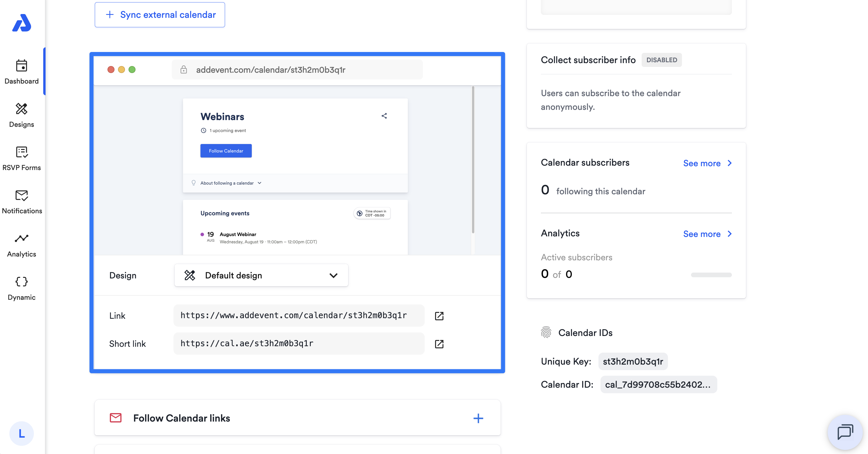
Task: Expand Follow Calendar links with plus icon
Action: 478,418
